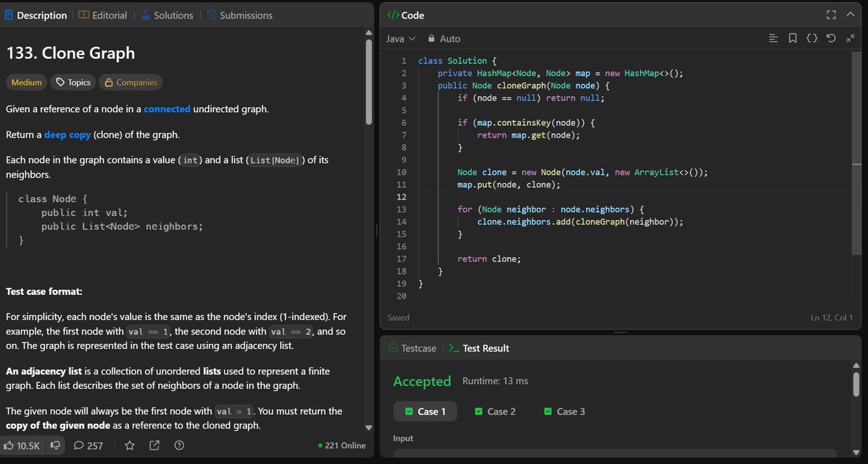Click the 'Ln 12, Col 1' status indicator
Image resolution: width=868 pixels, height=464 pixels.
point(832,317)
